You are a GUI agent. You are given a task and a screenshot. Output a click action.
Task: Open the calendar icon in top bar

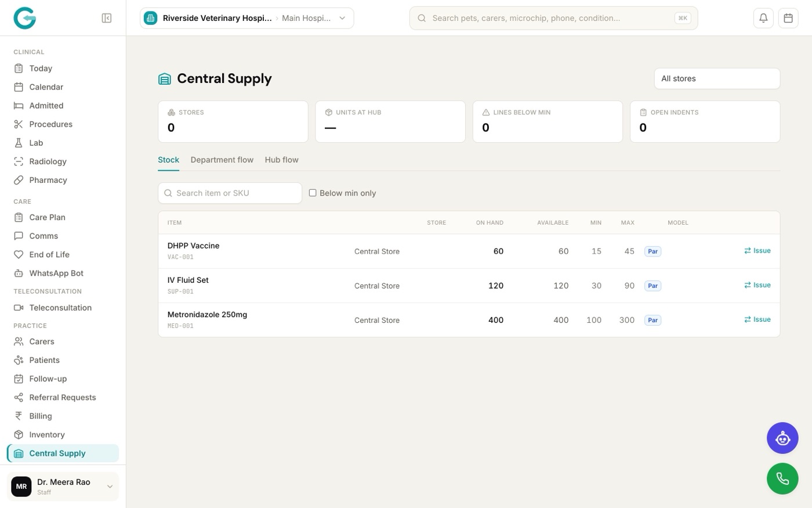(x=788, y=18)
